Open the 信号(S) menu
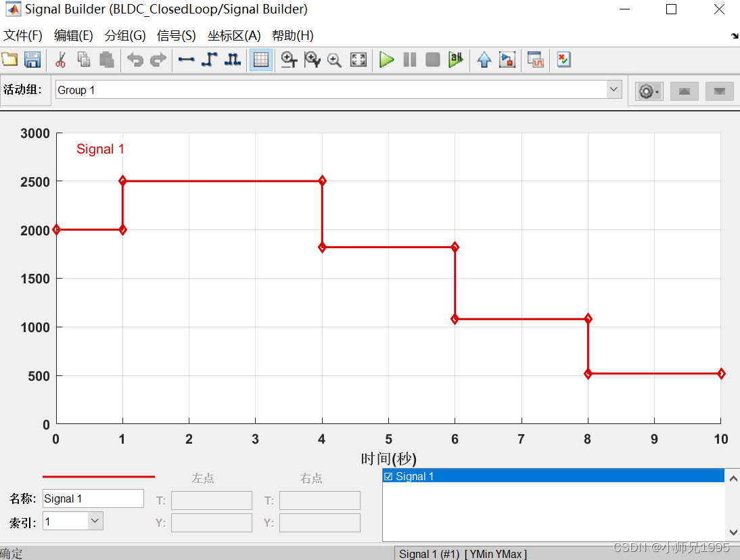This screenshot has width=740, height=560. click(x=176, y=35)
